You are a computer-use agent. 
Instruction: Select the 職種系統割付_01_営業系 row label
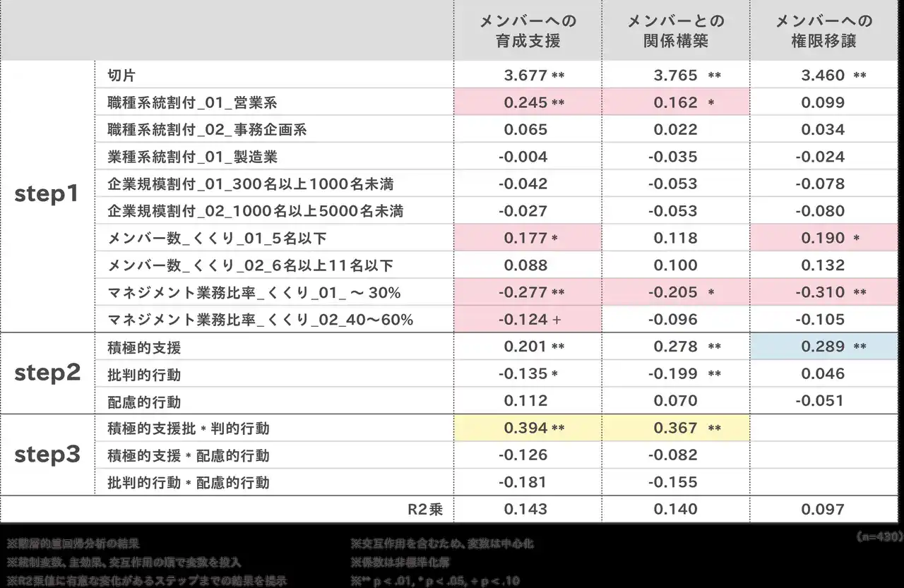[x=192, y=103]
